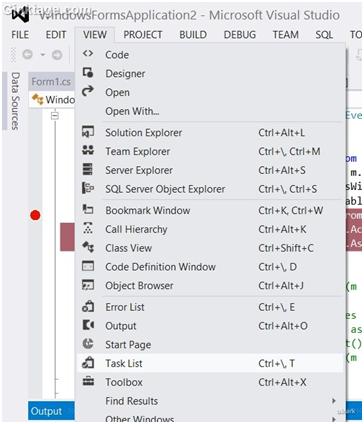
Task: Click the Start Page icon
Action: point(88,344)
